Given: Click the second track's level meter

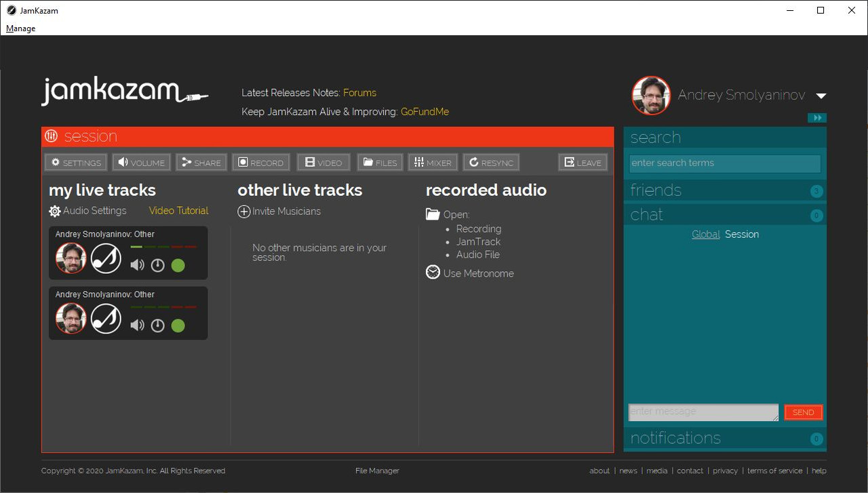Looking at the screenshot, I should pos(163,307).
